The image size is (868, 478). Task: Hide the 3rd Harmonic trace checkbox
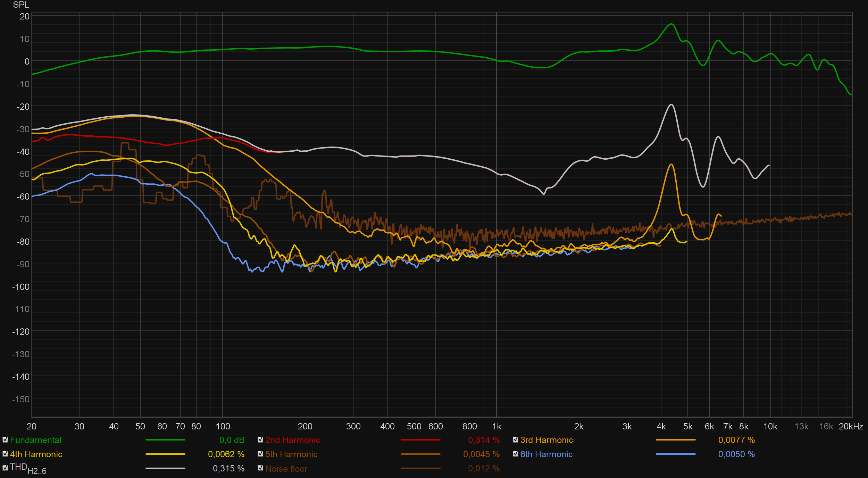516,439
